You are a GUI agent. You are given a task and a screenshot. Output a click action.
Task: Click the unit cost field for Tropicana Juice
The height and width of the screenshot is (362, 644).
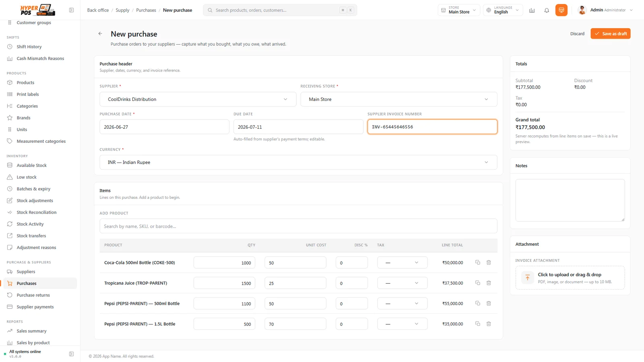(x=295, y=283)
